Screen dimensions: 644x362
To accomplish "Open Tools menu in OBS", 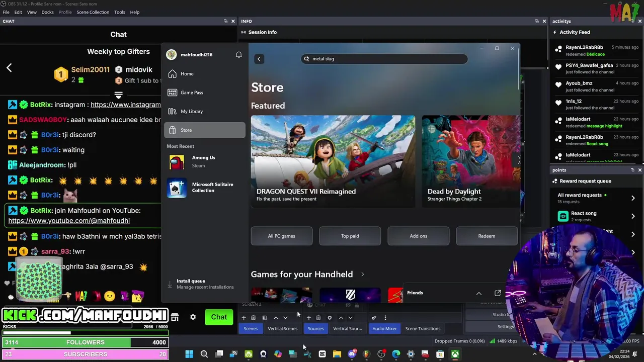I will coord(120,12).
